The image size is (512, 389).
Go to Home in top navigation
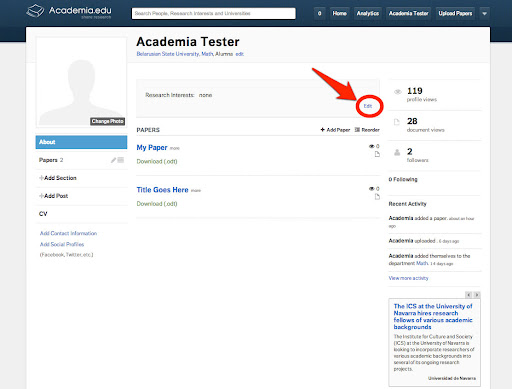tap(339, 14)
